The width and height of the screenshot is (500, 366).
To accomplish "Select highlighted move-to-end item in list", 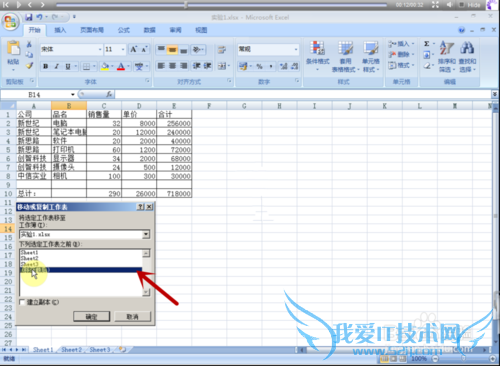I will (x=81, y=270).
